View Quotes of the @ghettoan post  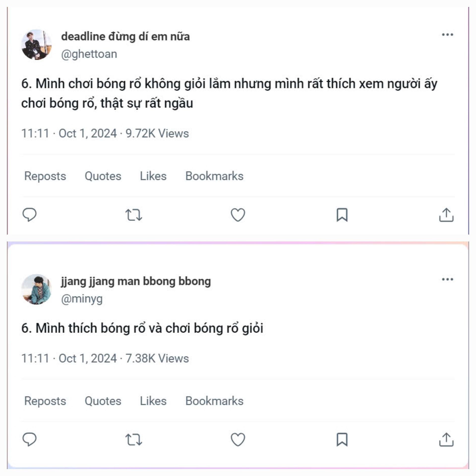click(x=103, y=176)
